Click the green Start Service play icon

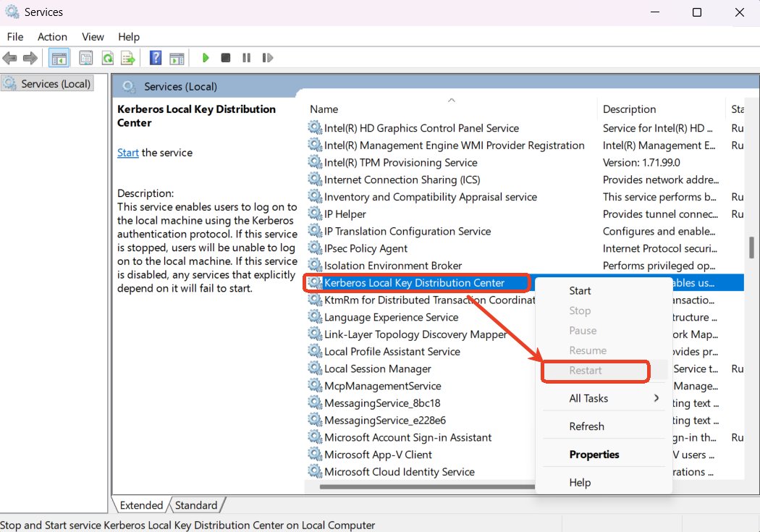click(206, 58)
